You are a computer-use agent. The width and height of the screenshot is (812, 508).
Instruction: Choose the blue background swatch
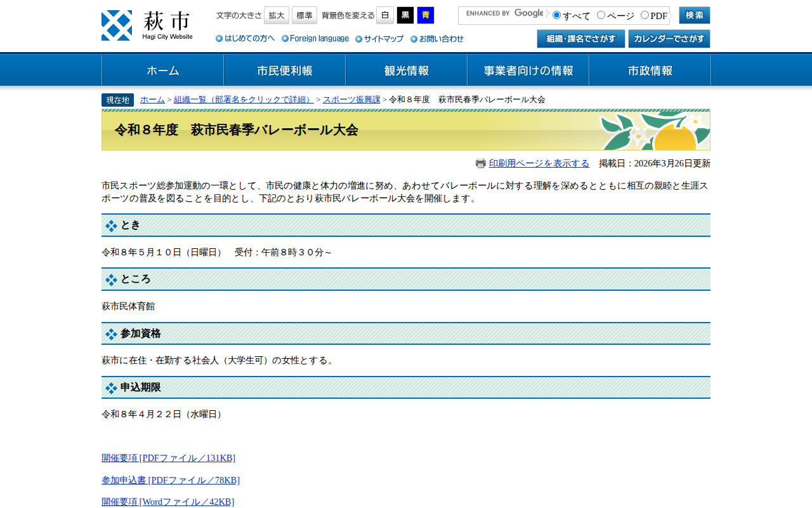pyautogui.click(x=426, y=15)
